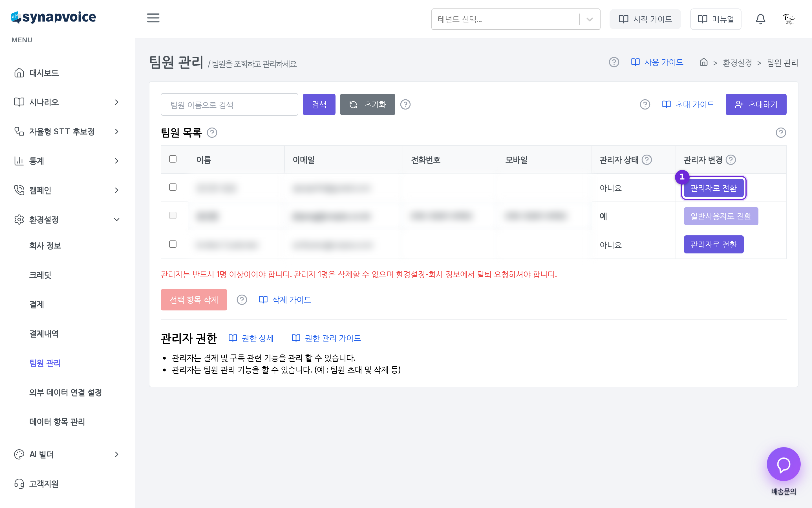Click 팀원 관리 breadcrumb text

[x=782, y=63]
